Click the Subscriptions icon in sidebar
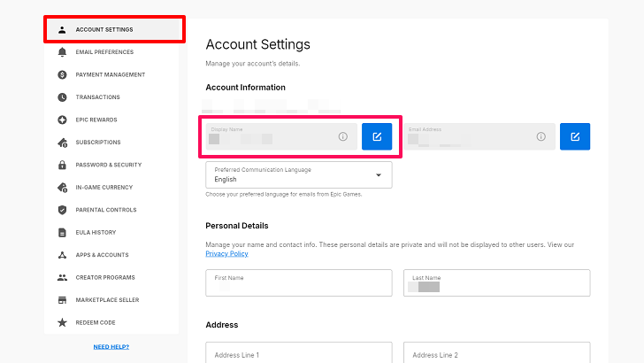 pos(62,143)
